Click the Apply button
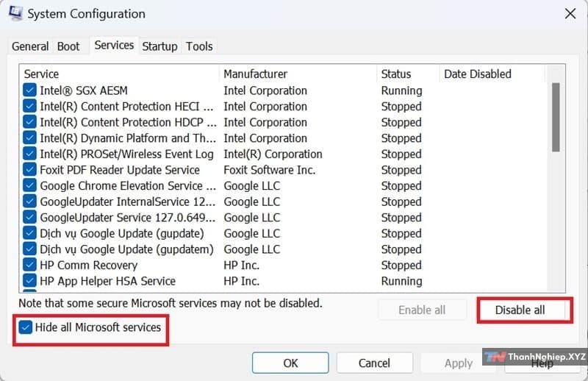The image size is (588, 381). [458, 363]
